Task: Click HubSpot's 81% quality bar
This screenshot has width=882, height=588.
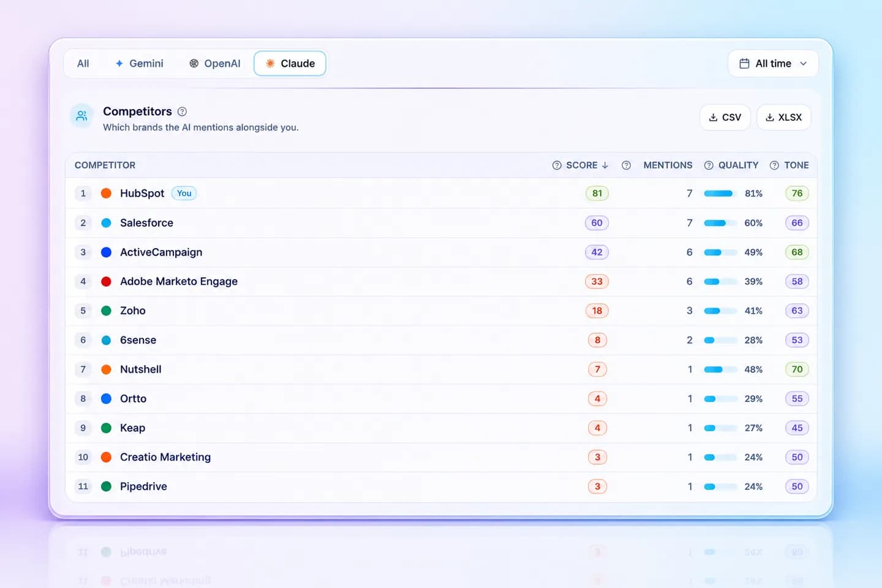Action: 720,194
